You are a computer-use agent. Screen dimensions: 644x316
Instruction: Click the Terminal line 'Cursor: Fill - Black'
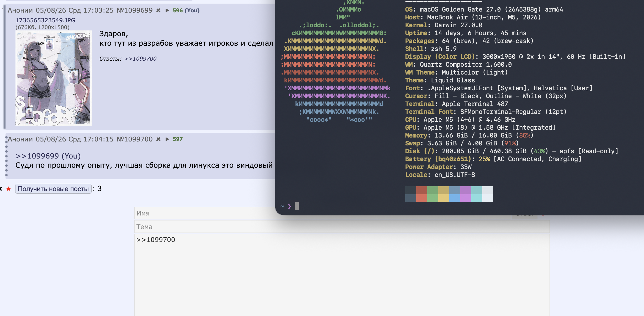(486, 96)
